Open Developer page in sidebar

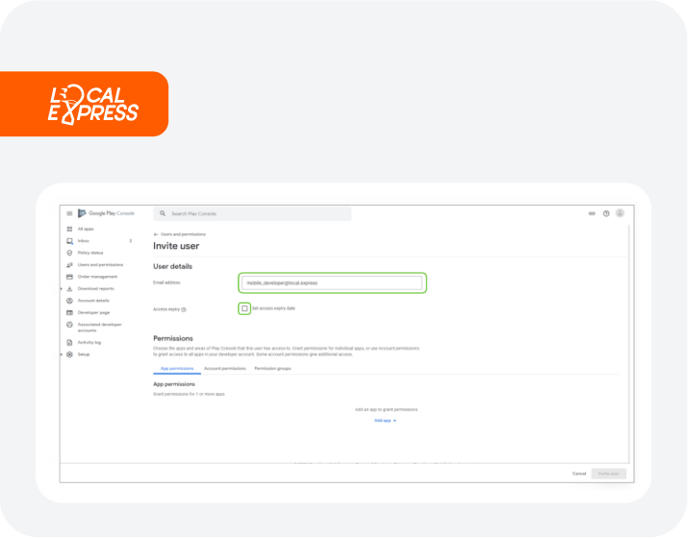point(93,312)
